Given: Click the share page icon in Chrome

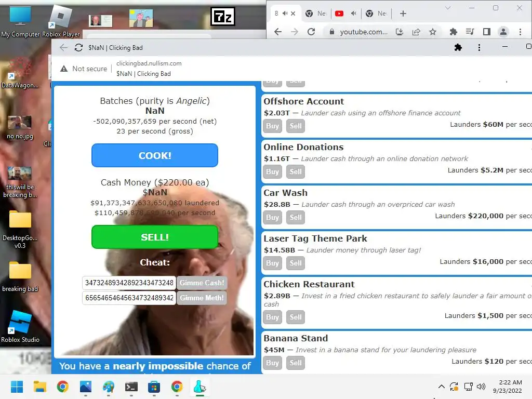Looking at the screenshot, I should coord(416,32).
